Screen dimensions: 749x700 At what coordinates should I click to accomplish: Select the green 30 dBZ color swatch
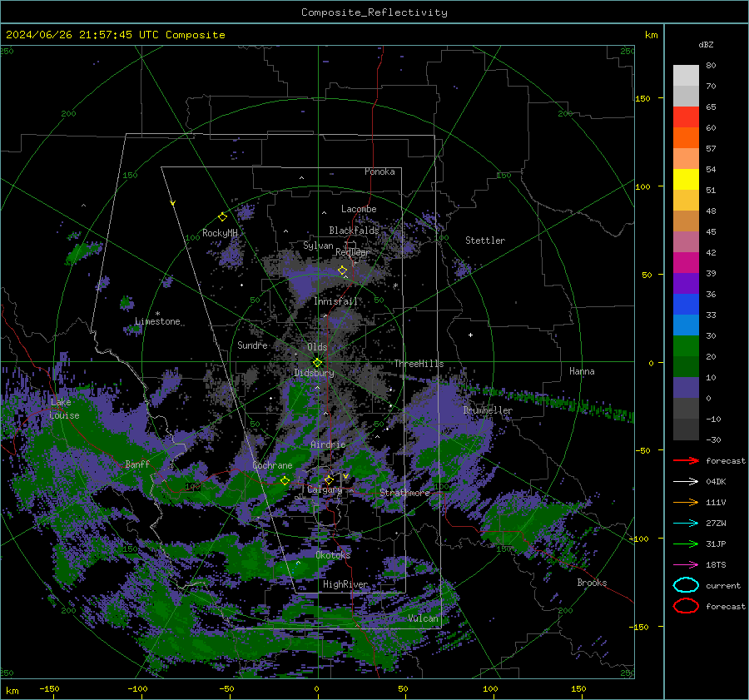coord(686,345)
